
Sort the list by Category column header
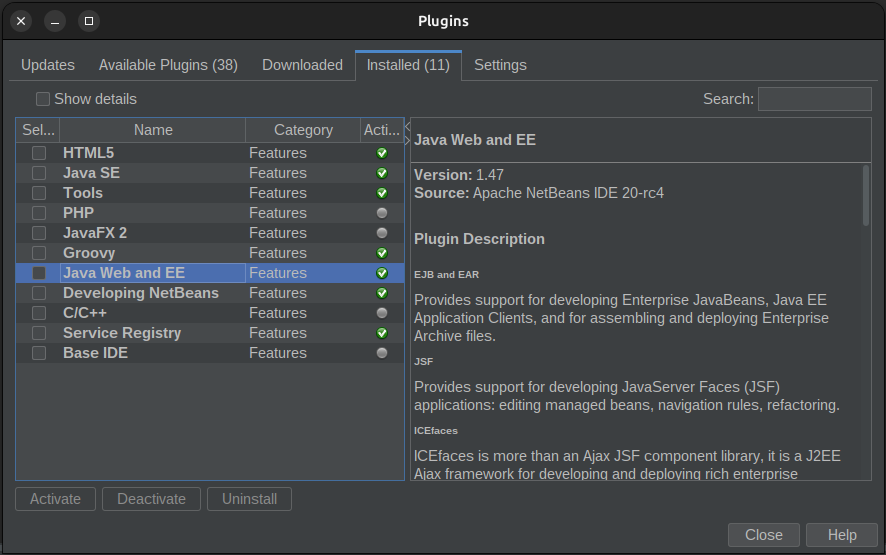303,130
